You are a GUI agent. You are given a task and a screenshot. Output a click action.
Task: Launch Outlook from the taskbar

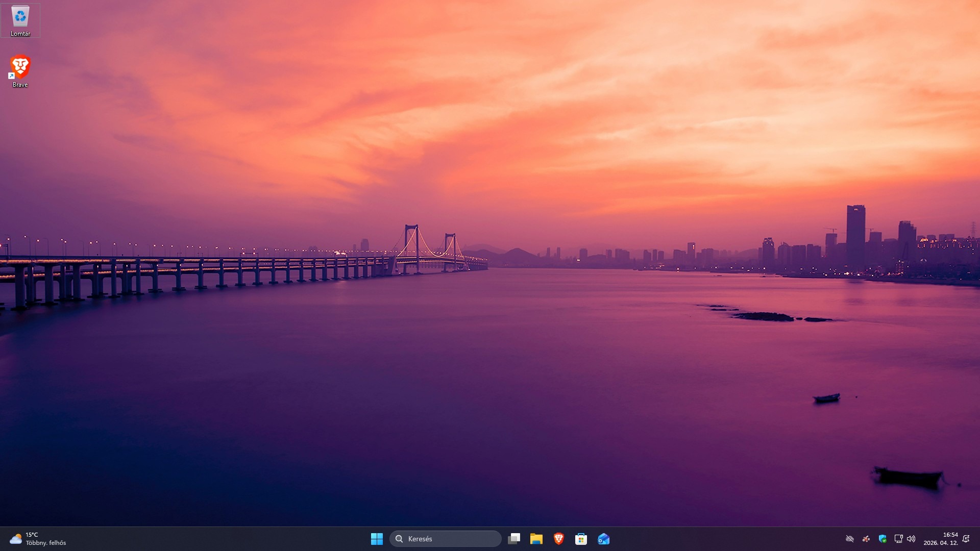(x=603, y=539)
